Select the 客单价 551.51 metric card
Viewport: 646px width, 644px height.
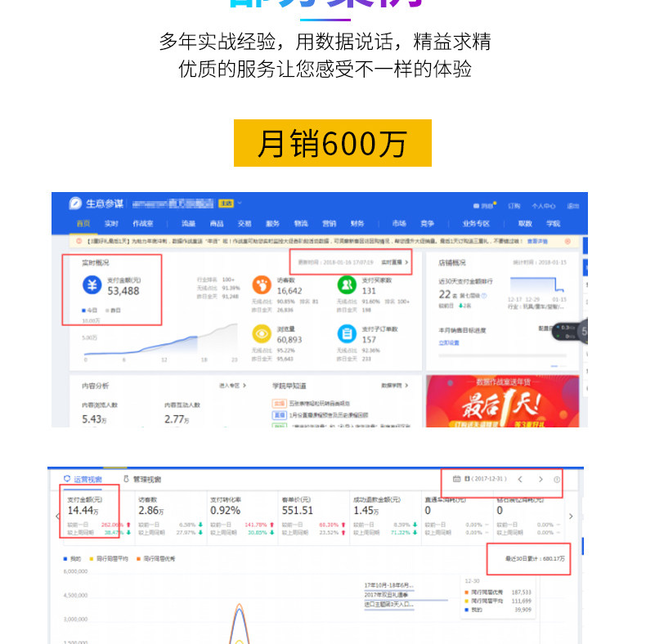click(314, 517)
